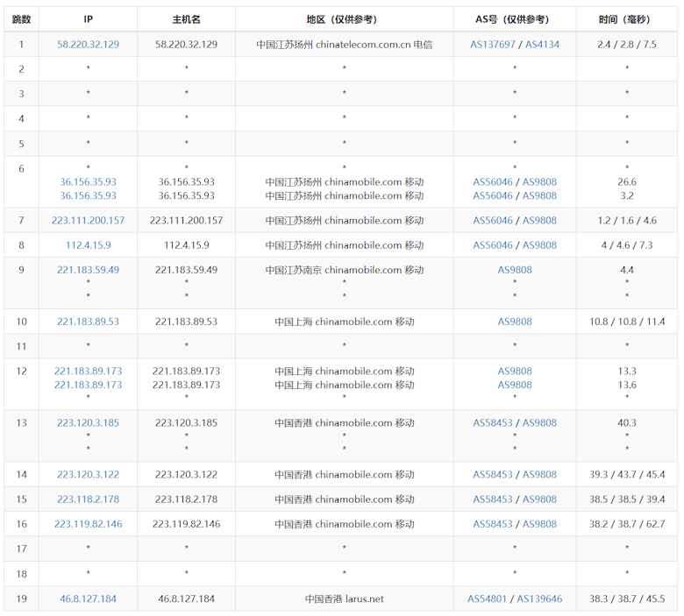
Task: Open AS9808 link in hop 10 row
Action: 515,322
